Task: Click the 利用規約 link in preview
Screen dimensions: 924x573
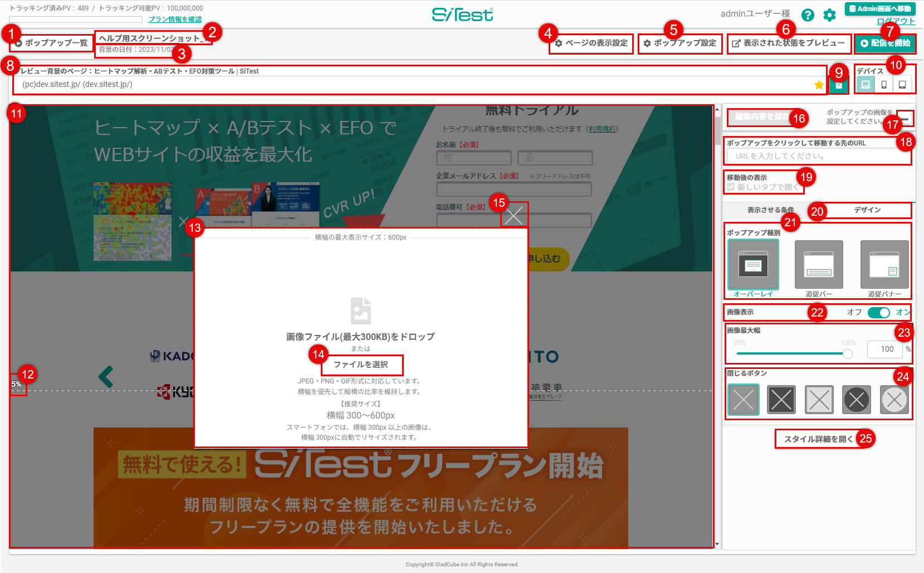Action: tap(602, 129)
